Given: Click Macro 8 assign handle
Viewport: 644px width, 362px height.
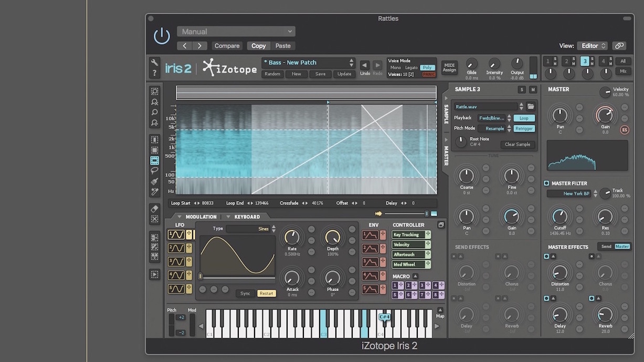Looking at the screenshot, I should pos(441,295).
